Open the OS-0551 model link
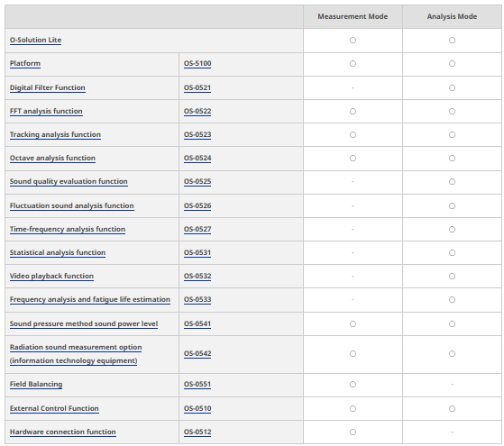 (x=197, y=385)
